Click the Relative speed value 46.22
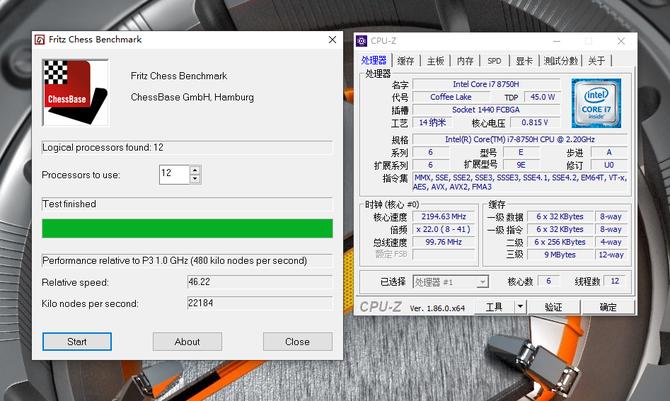 pyautogui.click(x=259, y=282)
